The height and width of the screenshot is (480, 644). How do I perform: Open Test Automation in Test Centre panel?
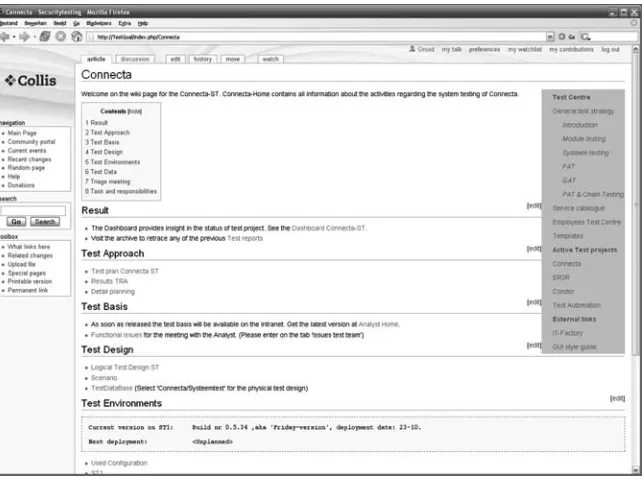576,305
